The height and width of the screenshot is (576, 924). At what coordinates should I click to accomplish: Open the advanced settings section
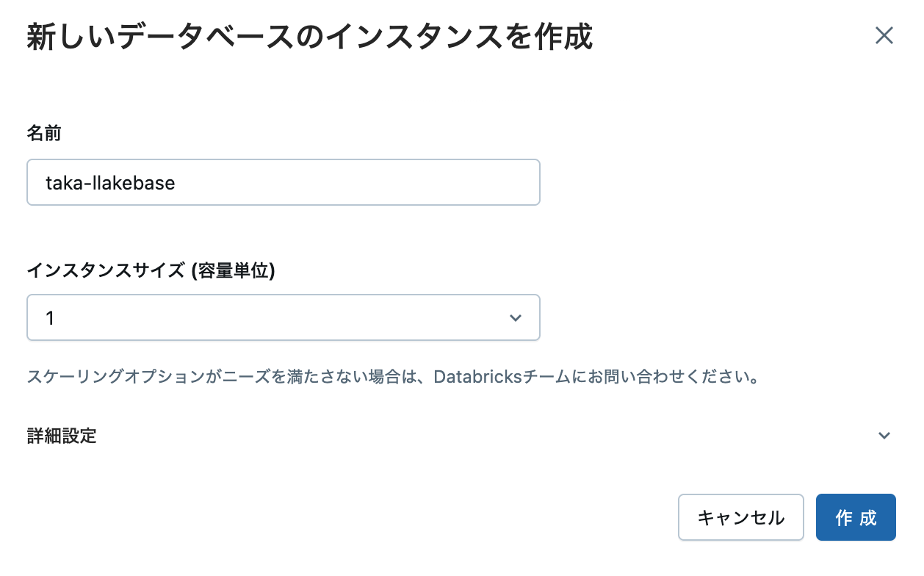[60, 436]
